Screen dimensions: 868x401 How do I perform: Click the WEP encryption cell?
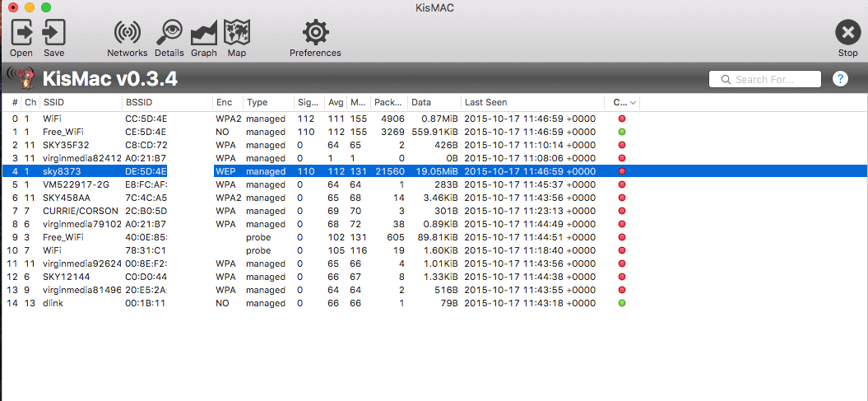[x=227, y=172]
